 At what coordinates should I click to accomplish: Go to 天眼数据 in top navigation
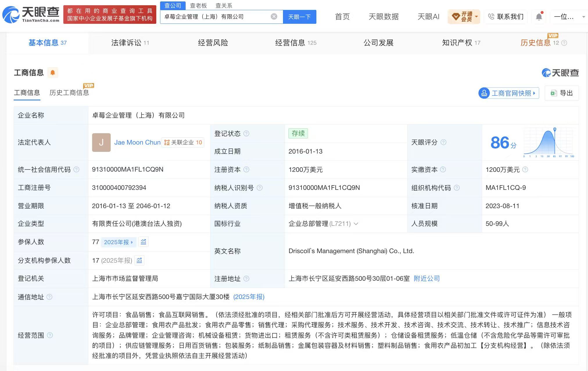pos(383,17)
